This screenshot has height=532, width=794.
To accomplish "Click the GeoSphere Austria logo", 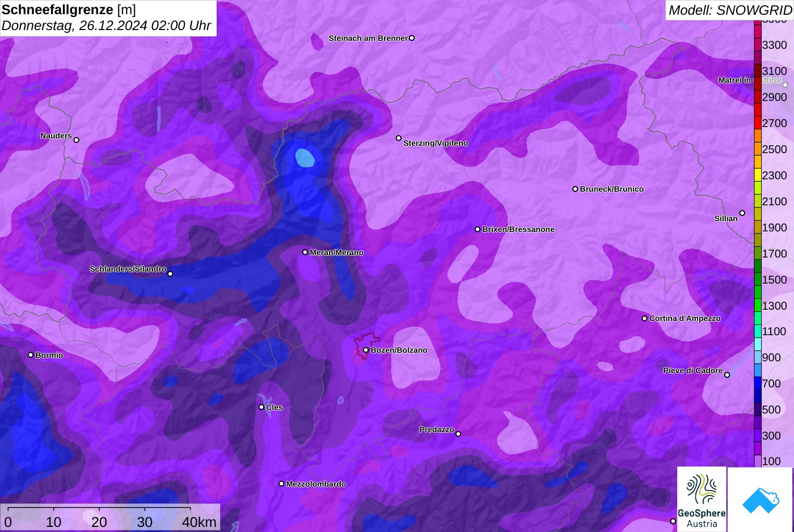I will coord(702,499).
